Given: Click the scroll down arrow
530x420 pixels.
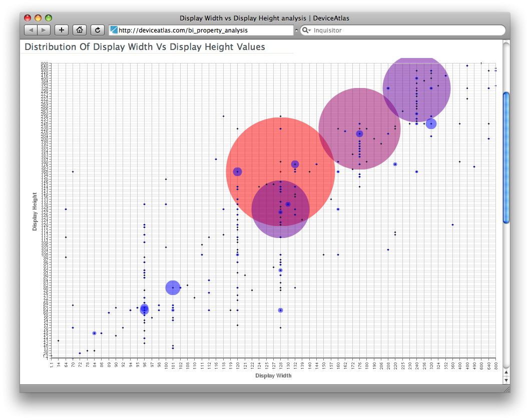Looking at the screenshot, I should point(506,379).
